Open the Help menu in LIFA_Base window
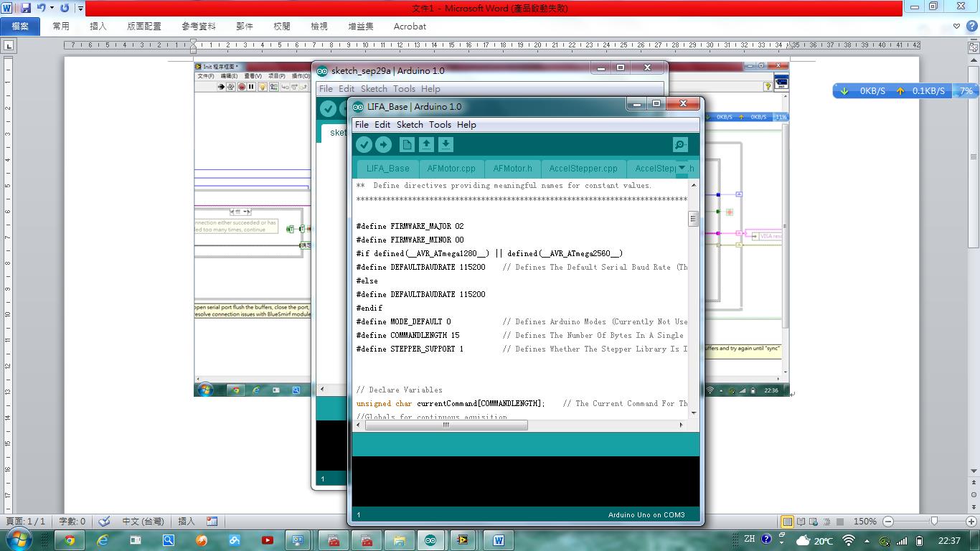This screenshot has height=551, width=980. click(x=466, y=124)
